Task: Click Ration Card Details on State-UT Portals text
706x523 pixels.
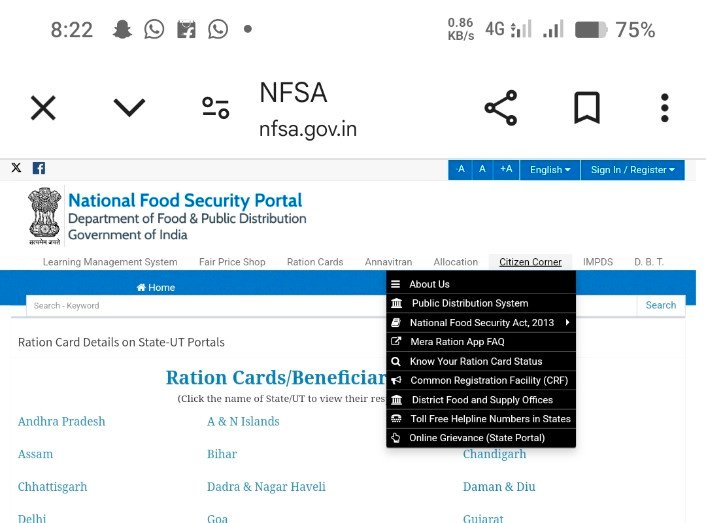Action: pos(121,343)
